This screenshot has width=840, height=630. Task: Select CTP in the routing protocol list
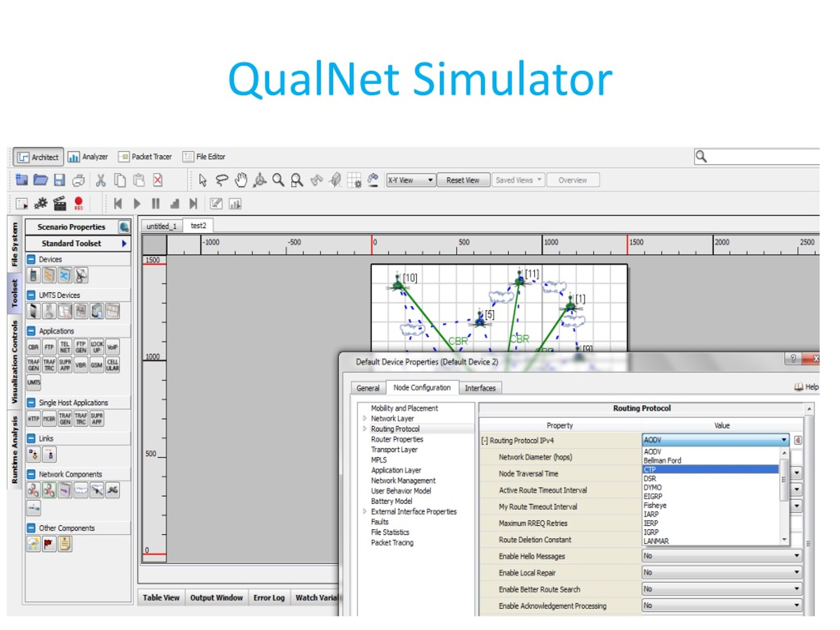pyautogui.click(x=710, y=470)
